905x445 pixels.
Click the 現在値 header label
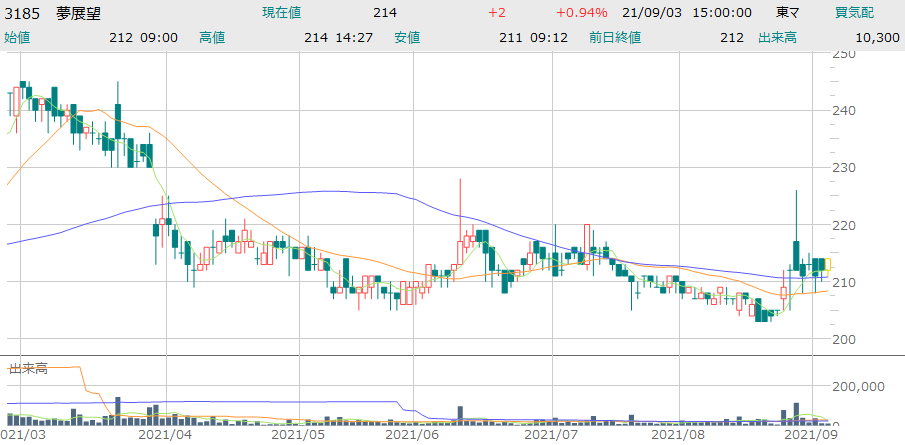click(x=281, y=12)
